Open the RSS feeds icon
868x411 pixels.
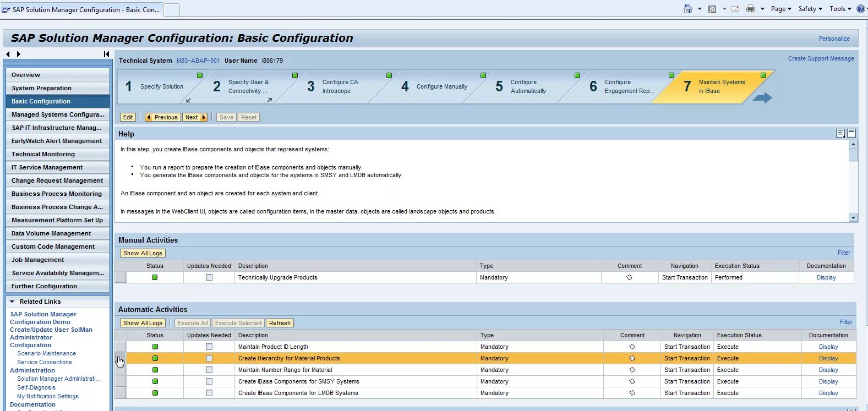(x=712, y=9)
